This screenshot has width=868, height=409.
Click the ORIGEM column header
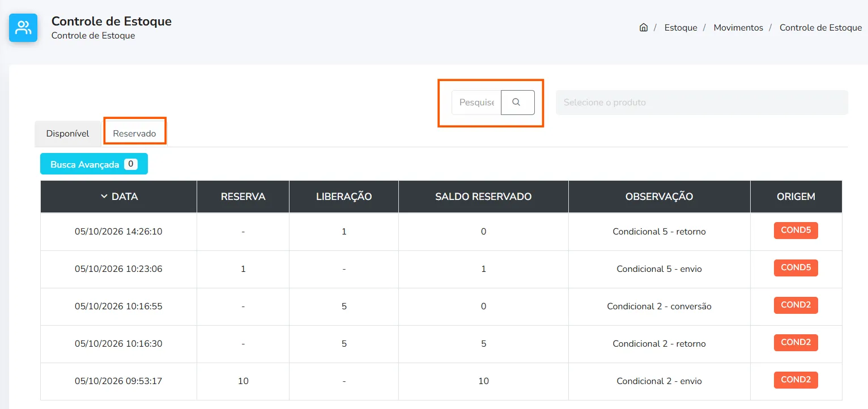[796, 197]
